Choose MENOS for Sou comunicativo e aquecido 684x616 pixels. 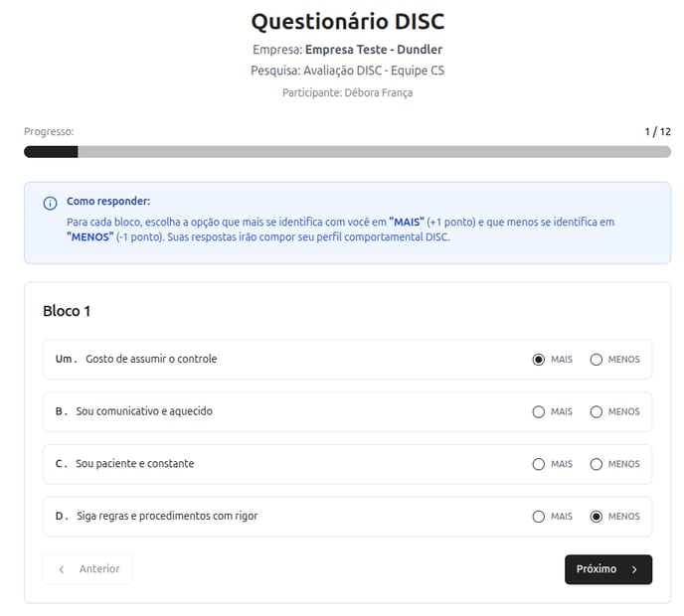click(x=597, y=412)
